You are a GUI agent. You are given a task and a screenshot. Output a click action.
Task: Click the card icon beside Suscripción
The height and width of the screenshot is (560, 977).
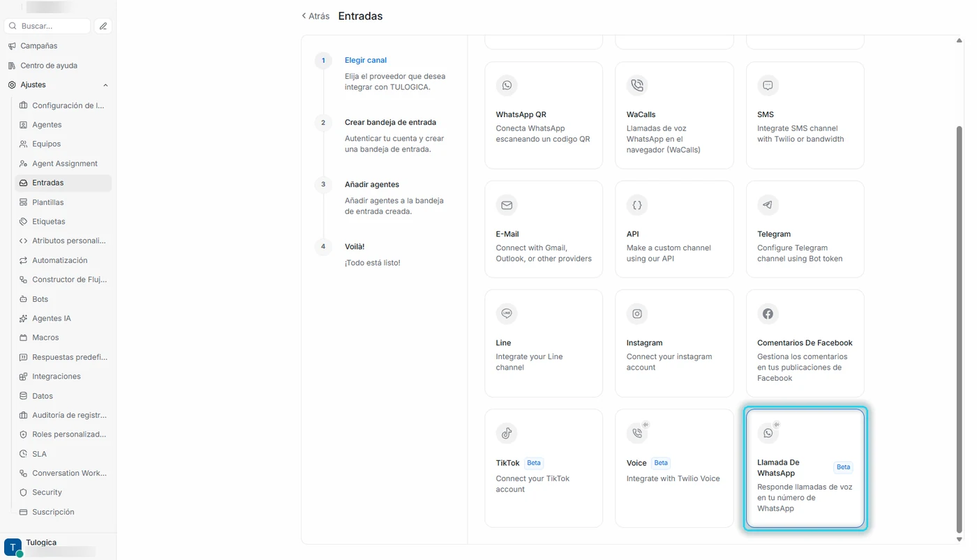pos(24,512)
